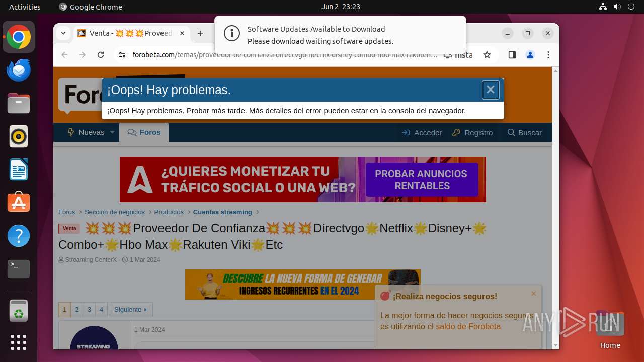
Task: Launch Google Chrome from dock
Action: (x=19, y=37)
